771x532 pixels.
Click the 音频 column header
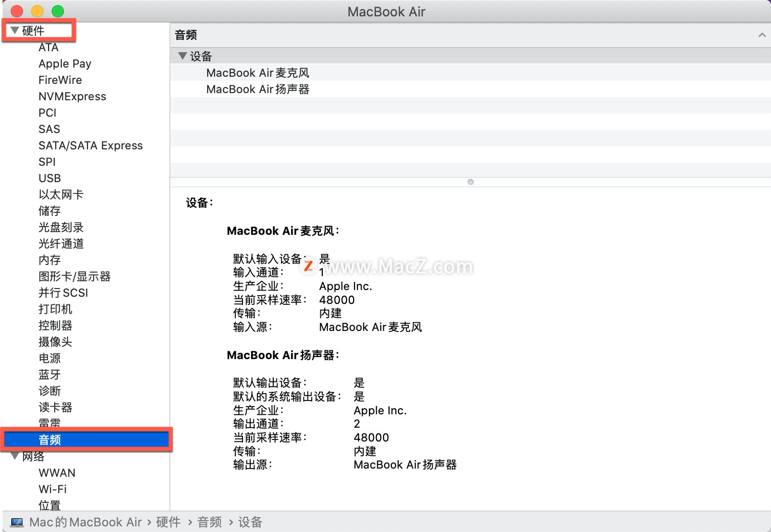[x=470, y=35]
